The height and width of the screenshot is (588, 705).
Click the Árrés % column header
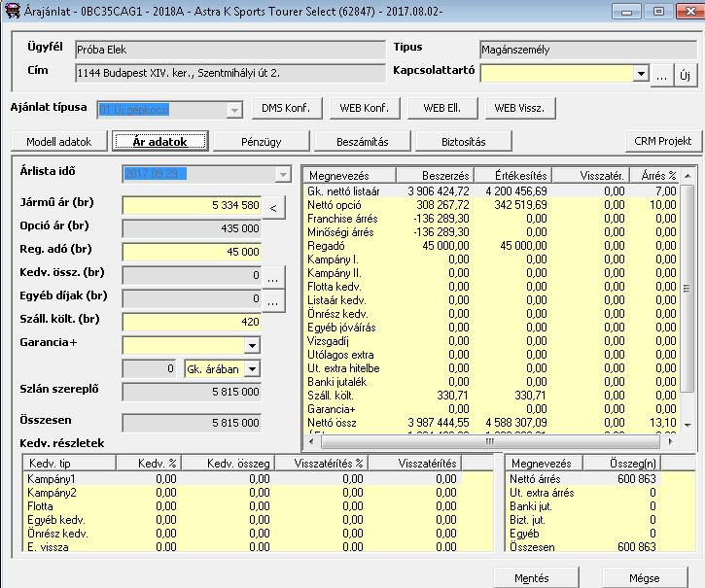656,175
